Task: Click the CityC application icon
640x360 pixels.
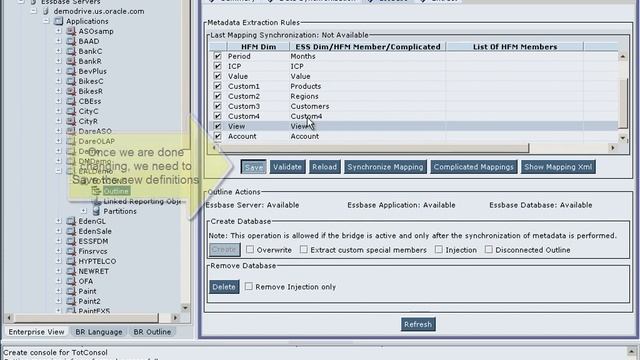Action: (71, 111)
